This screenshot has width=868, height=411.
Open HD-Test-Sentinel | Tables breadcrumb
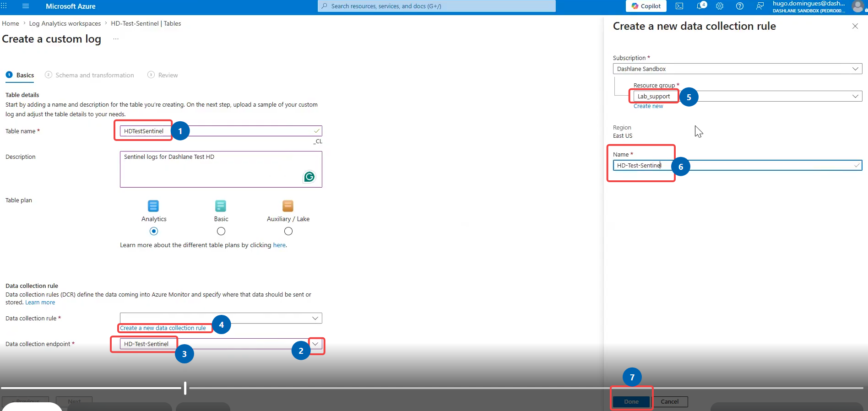tap(146, 23)
